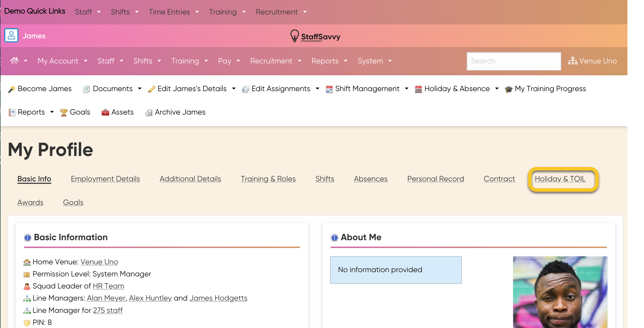Expand Documents dropdown arrow
Viewport: 644px width, 328px height.
point(140,89)
